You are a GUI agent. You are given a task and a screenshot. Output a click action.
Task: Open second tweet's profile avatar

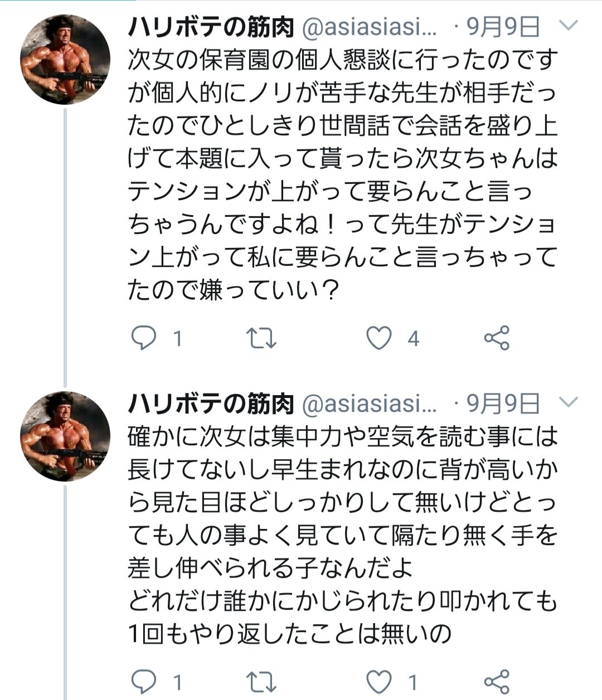pos(65,436)
